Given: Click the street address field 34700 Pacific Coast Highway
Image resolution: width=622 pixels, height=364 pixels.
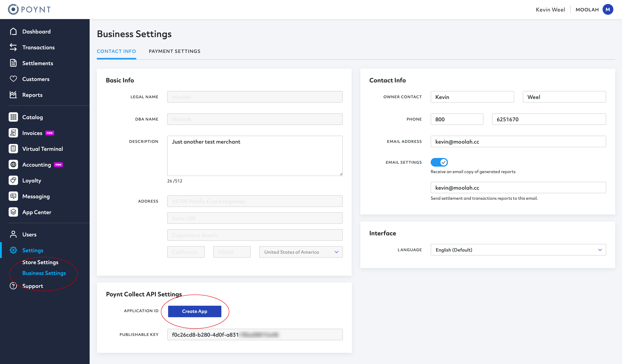Looking at the screenshot, I should coord(255,201).
